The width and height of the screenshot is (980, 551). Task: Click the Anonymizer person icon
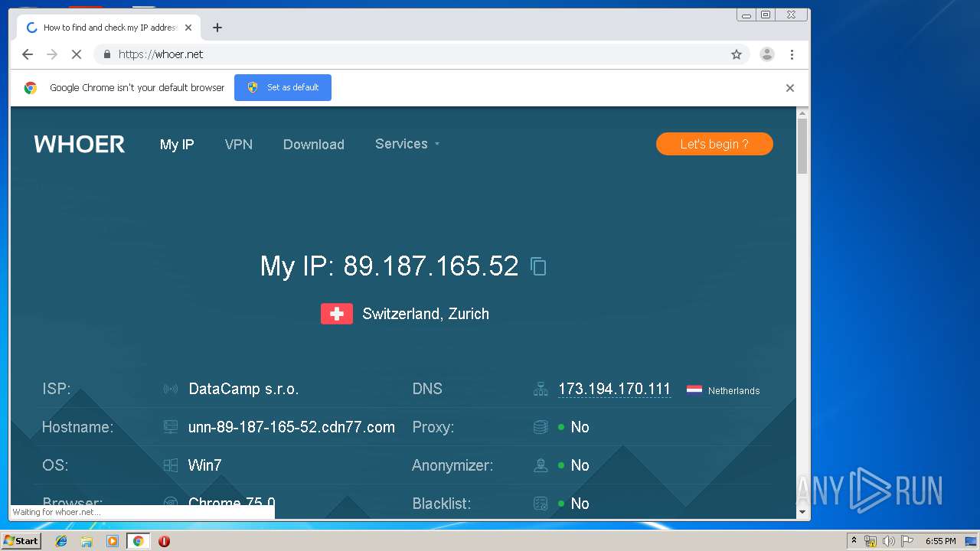click(x=541, y=465)
